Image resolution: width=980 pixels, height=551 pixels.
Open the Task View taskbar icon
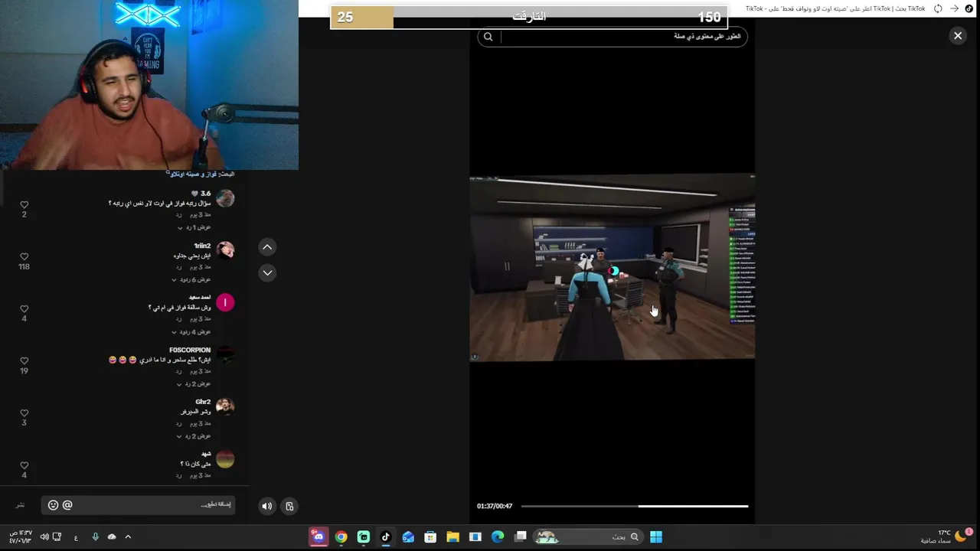pos(521,537)
